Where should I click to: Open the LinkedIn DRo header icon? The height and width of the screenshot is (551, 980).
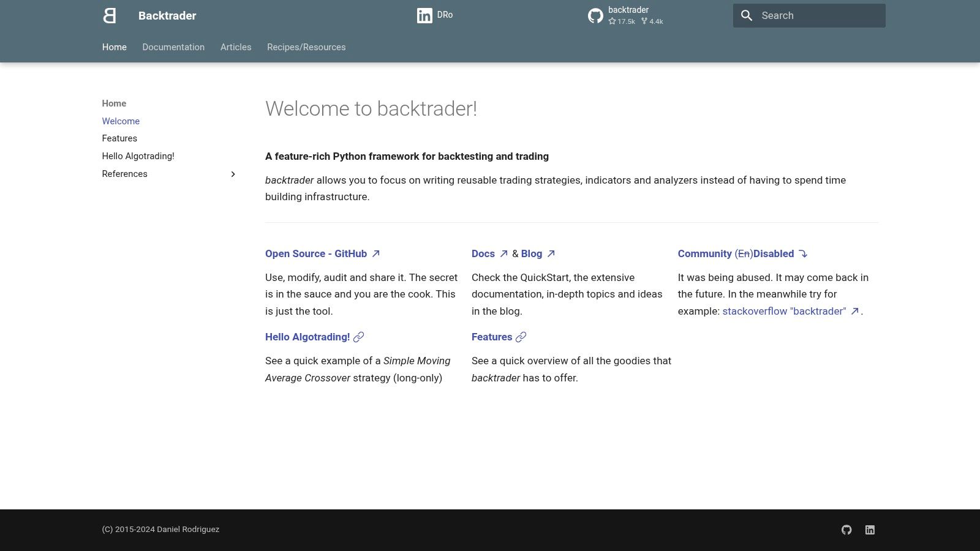[x=424, y=15]
